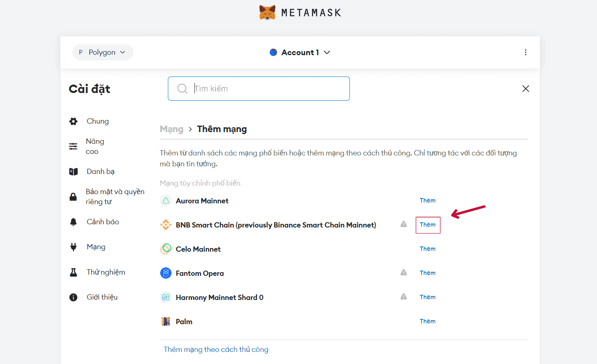Expand the Polygon network dropdown
The height and width of the screenshot is (364, 597).
pyautogui.click(x=103, y=52)
